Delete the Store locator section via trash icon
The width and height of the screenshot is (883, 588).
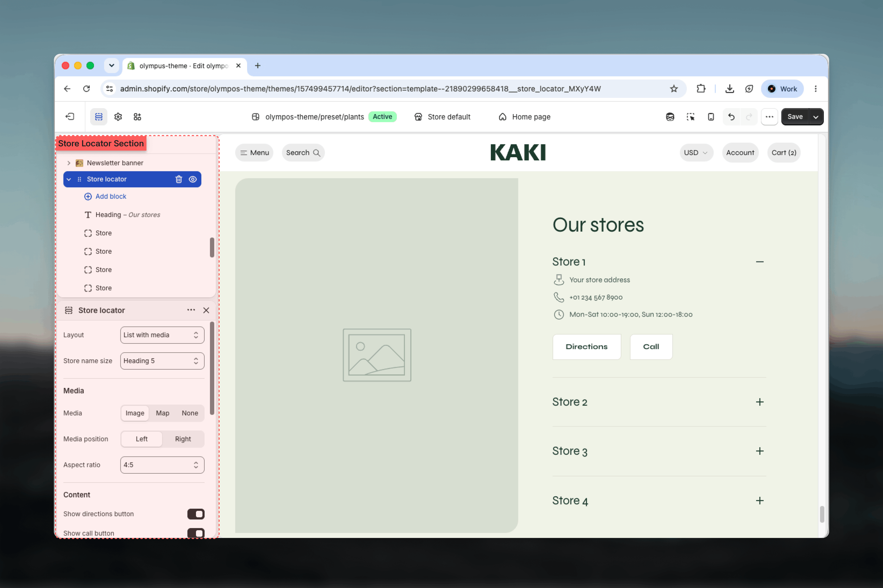point(179,179)
